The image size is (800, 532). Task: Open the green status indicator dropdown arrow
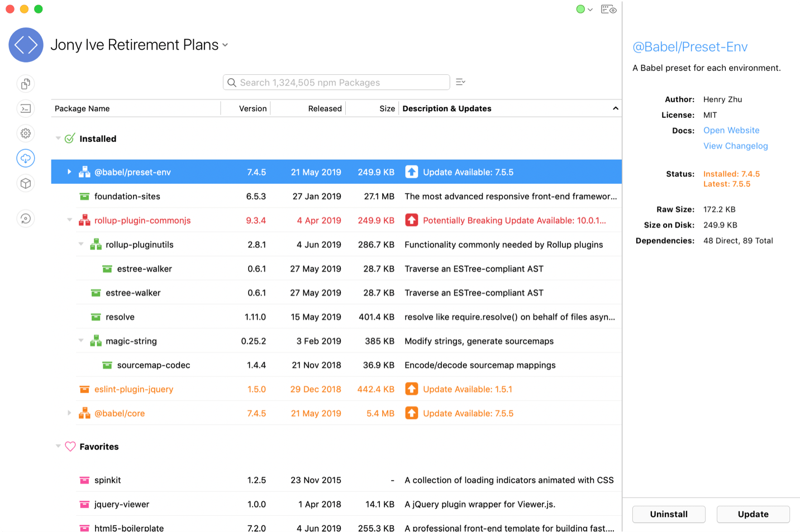590,9
